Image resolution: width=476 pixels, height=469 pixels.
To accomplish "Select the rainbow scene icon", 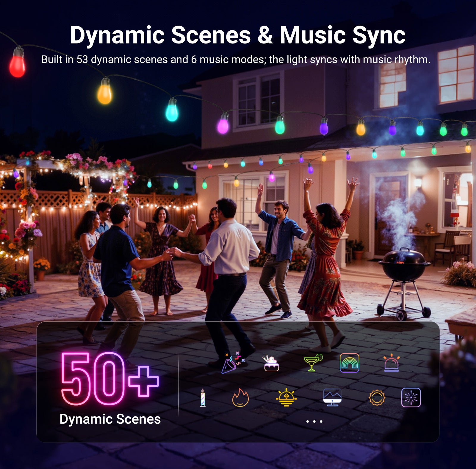I will pos(349,363).
